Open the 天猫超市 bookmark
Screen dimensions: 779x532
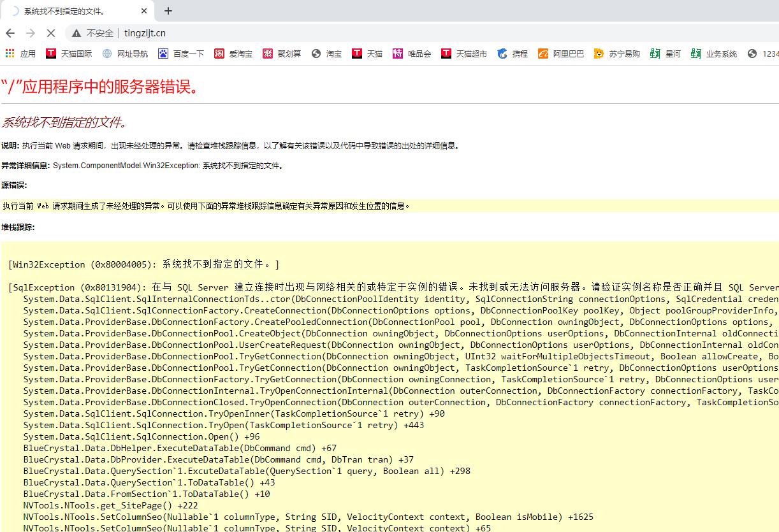coord(464,54)
